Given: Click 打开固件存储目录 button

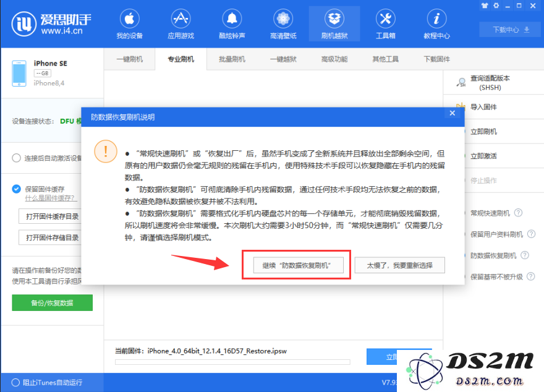Looking at the screenshot, I should coord(50,237).
